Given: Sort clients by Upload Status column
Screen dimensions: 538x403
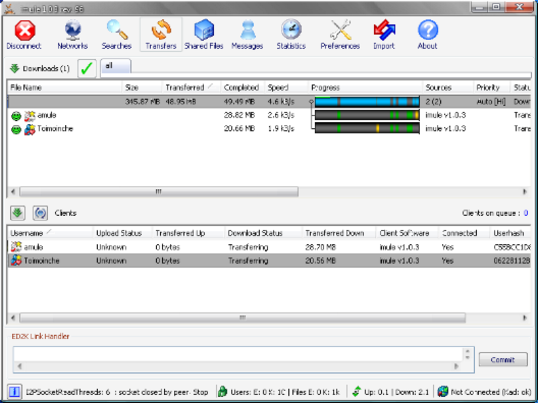Looking at the screenshot, I should click(122, 233).
